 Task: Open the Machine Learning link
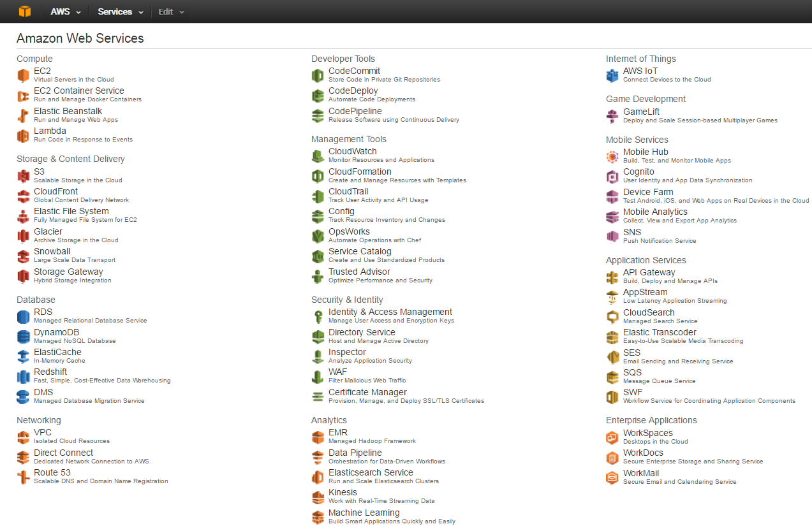coord(364,513)
